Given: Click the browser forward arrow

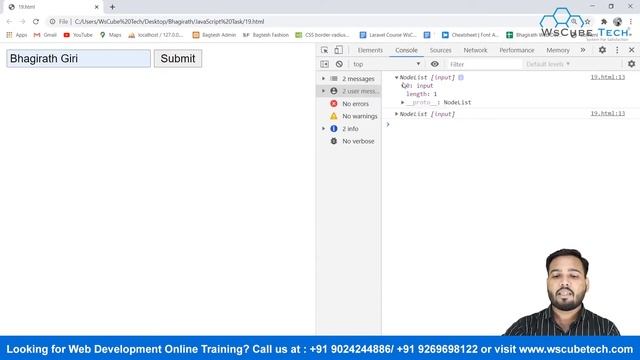Looking at the screenshot, I should coord(22,22).
